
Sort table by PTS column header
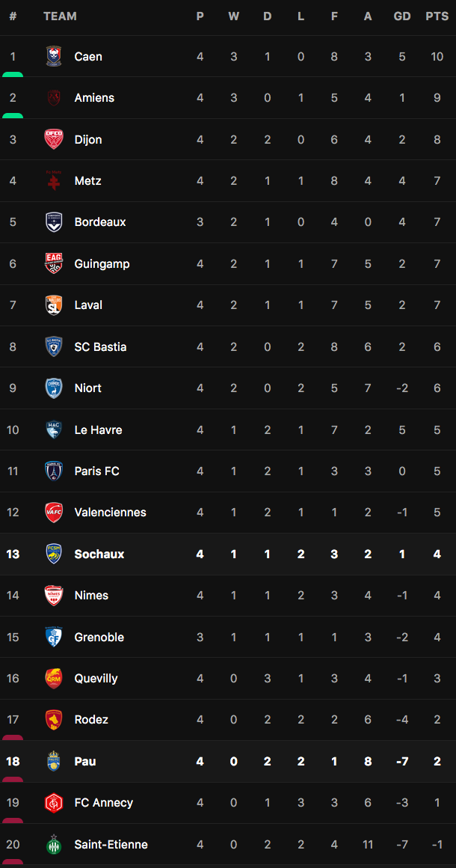pyautogui.click(x=437, y=16)
